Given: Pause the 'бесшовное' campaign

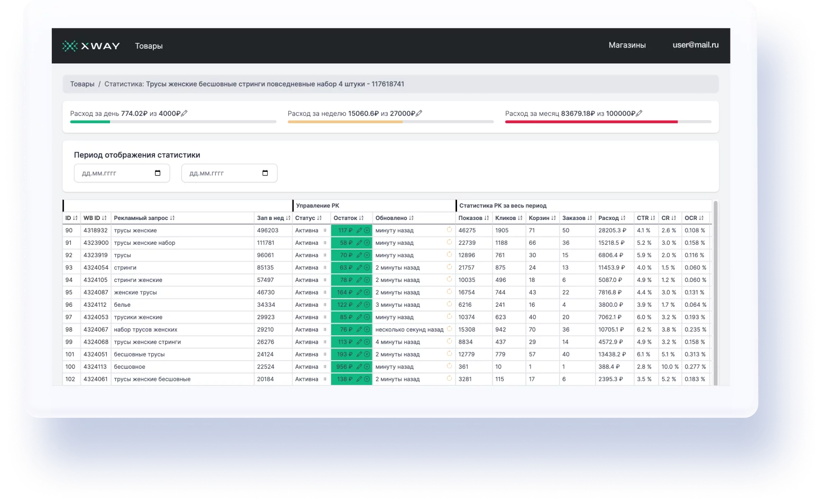Looking at the screenshot, I should pyautogui.click(x=325, y=367).
